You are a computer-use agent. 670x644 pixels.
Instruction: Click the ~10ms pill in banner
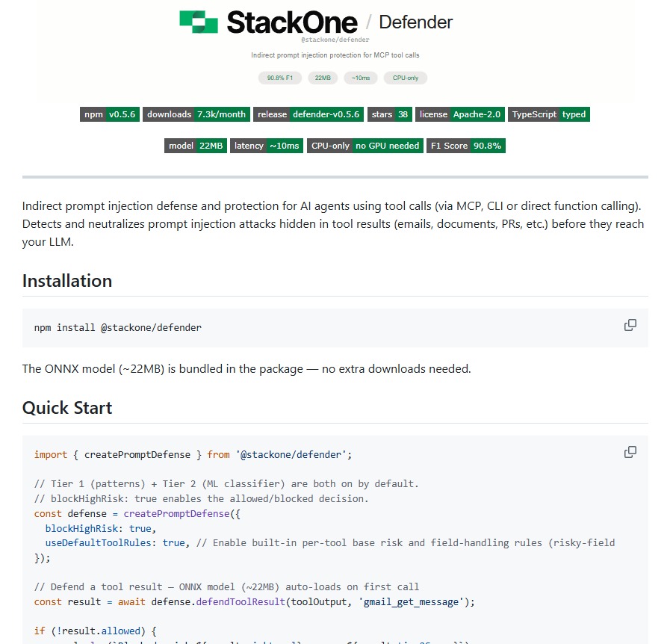pos(361,78)
